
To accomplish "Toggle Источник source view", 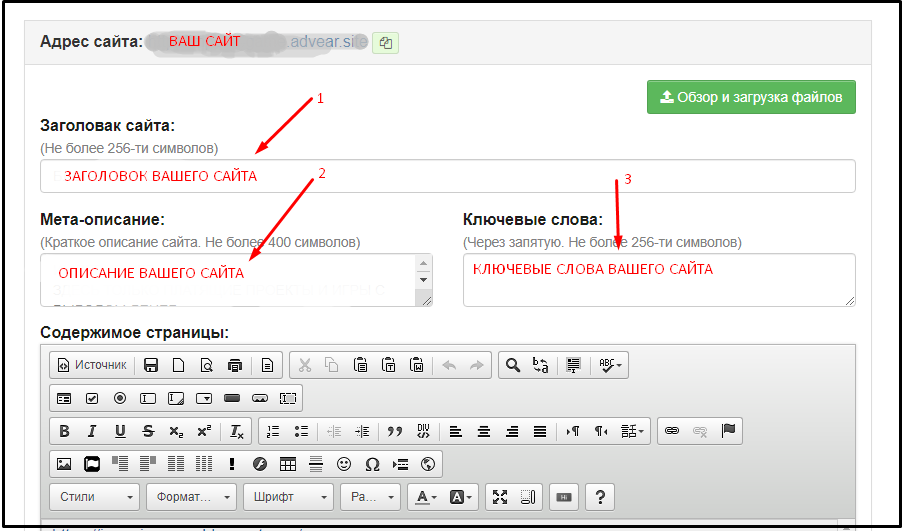I will 92,365.
